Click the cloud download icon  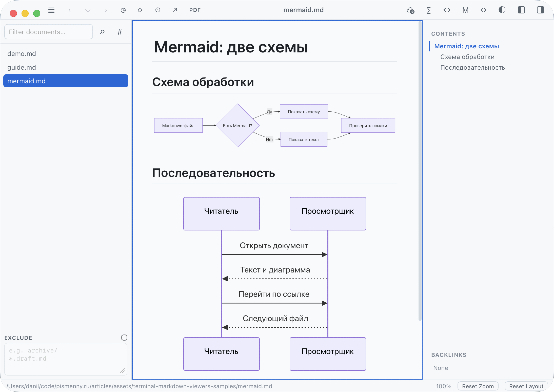411,10
